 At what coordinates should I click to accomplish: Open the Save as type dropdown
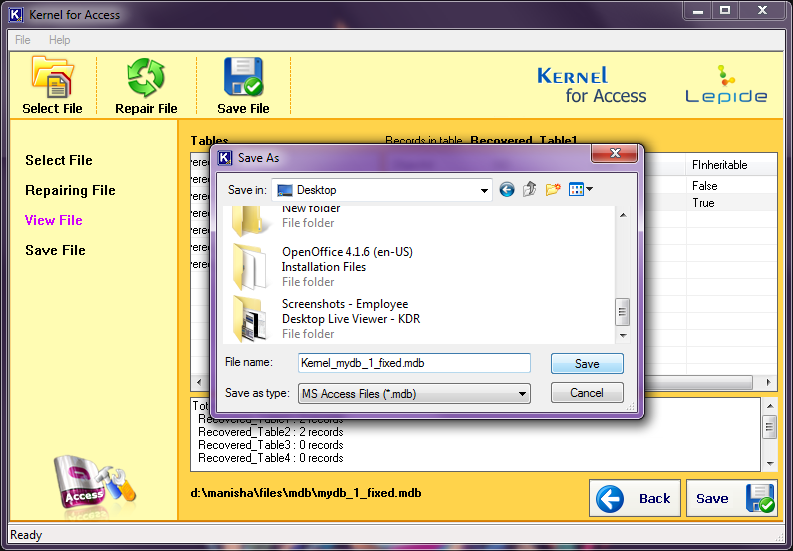coord(522,394)
